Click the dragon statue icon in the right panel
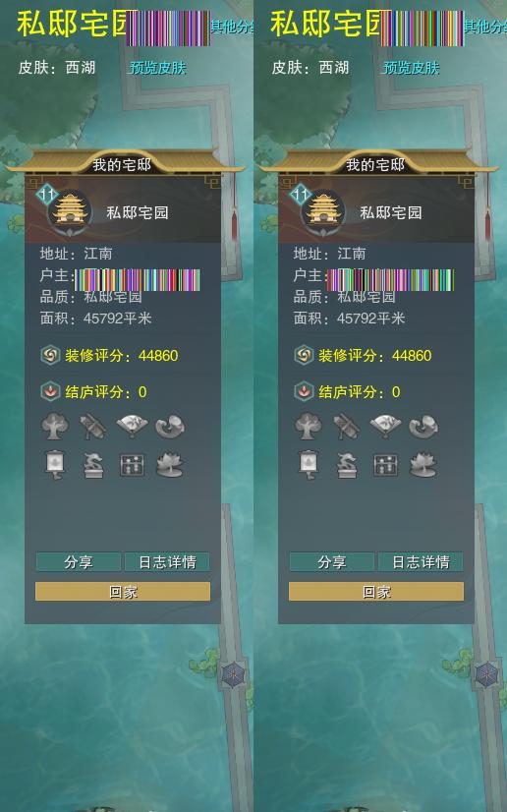 pyautogui.click(x=347, y=465)
